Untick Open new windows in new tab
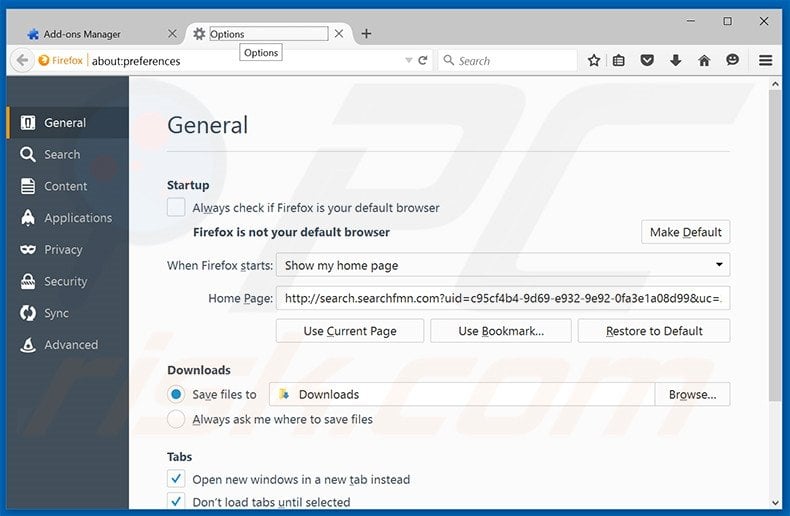This screenshot has width=790, height=516. pos(176,479)
